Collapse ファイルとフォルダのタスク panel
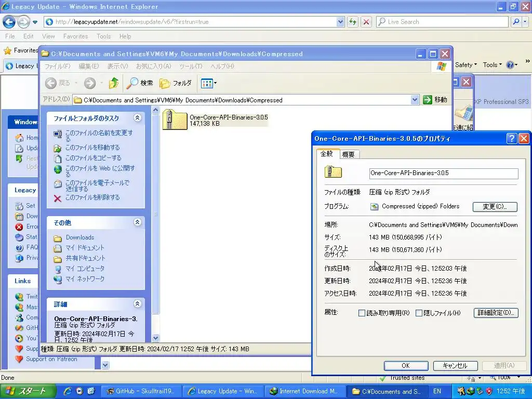 click(137, 118)
